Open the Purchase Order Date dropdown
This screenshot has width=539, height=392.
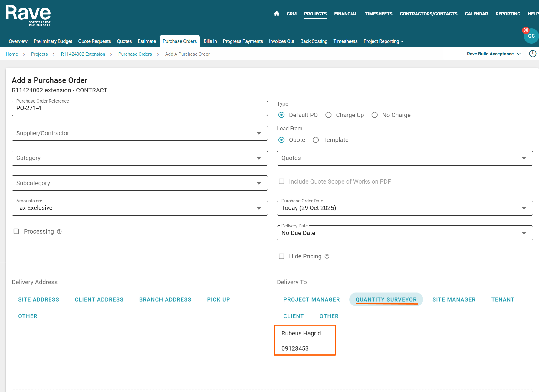pos(405,208)
